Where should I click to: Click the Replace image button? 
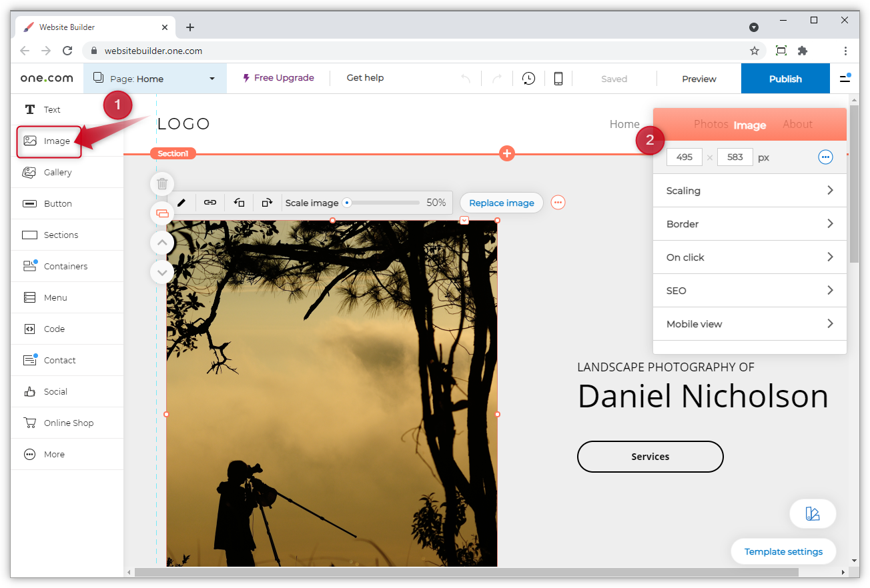[502, 203]
